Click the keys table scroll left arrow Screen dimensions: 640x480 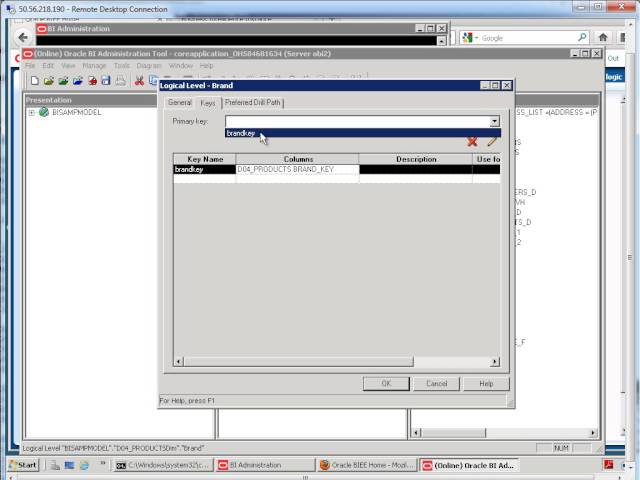(x=179, y=362)
